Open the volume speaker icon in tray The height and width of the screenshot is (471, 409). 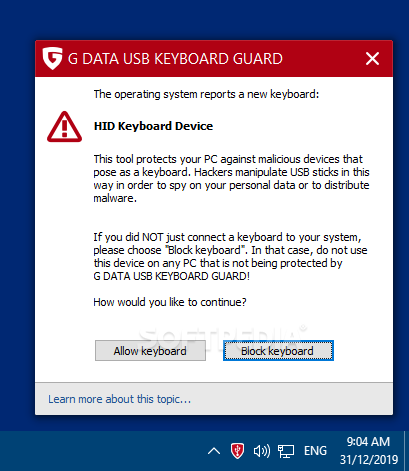[x=262, y=451]
